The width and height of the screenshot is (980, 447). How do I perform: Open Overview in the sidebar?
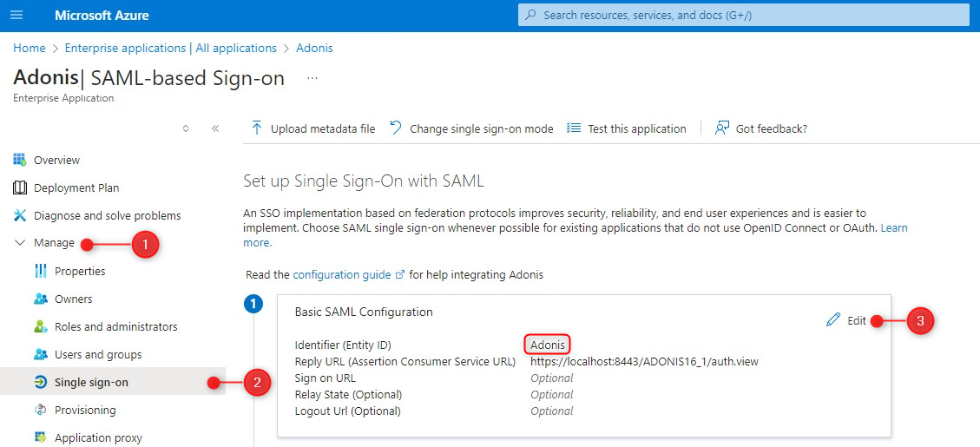coord(57,160)
